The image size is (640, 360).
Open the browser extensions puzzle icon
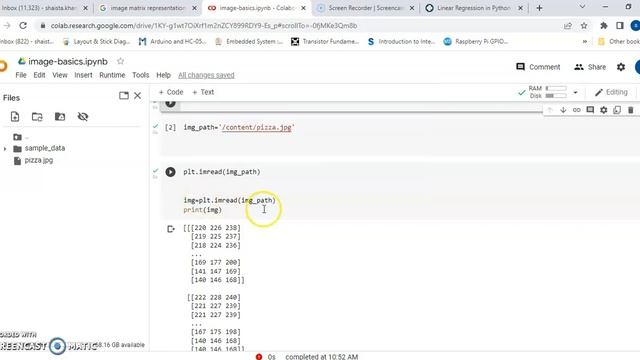click(x=604, y=26)
